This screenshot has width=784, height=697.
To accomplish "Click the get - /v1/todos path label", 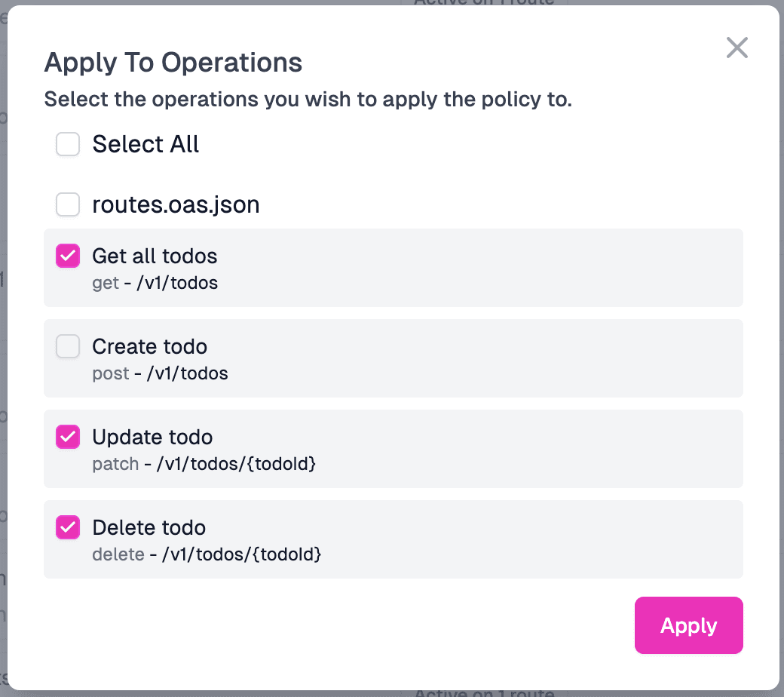I will point(155,283).
